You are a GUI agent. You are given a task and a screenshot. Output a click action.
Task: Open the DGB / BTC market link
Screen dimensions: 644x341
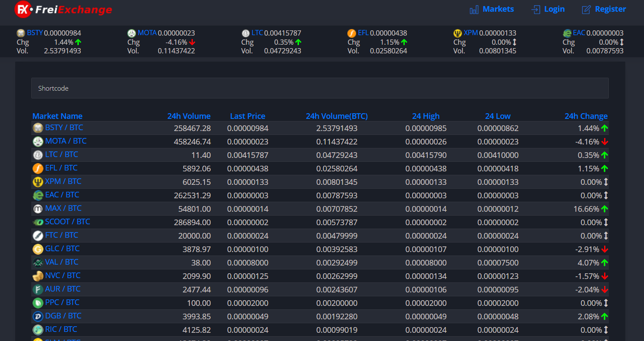63,316
